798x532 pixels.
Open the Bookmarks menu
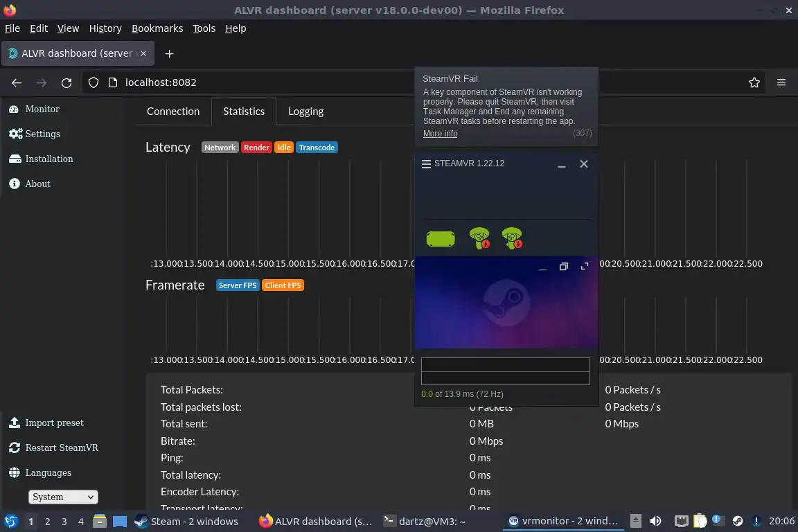click(157, 28)
